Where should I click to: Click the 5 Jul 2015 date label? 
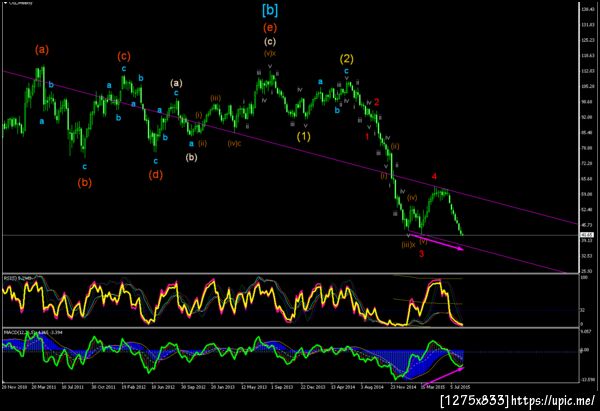tap(460, 387)
